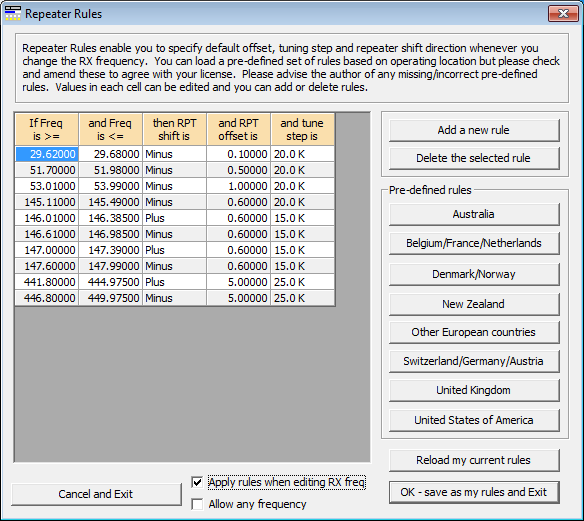Image resolution: width=584 pixels, height=521 pixels.
Task: Load United States of America rules
Action: [x=474, y=420]
